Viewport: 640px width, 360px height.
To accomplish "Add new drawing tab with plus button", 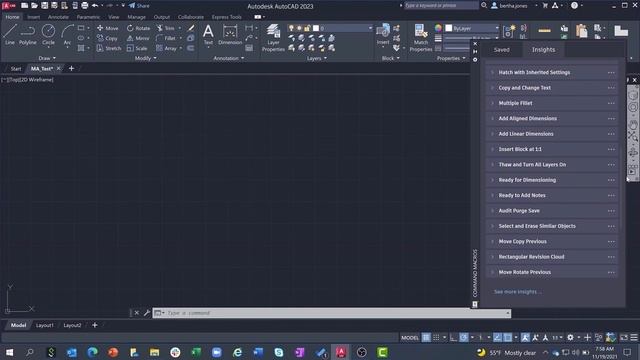I will pos(71,69).
